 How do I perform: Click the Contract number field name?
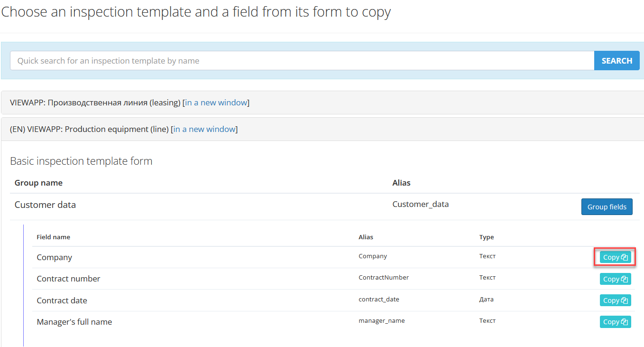pos(68,279)
